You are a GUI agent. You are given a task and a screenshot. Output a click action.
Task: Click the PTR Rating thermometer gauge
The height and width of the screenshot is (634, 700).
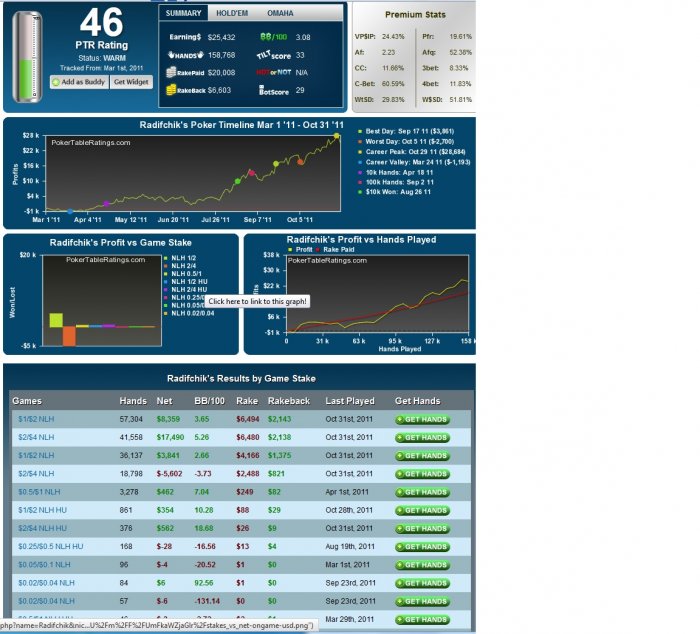pos(27,57)
